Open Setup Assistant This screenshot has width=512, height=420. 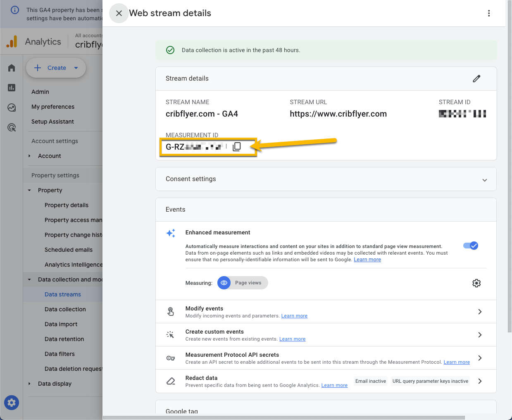52,122
